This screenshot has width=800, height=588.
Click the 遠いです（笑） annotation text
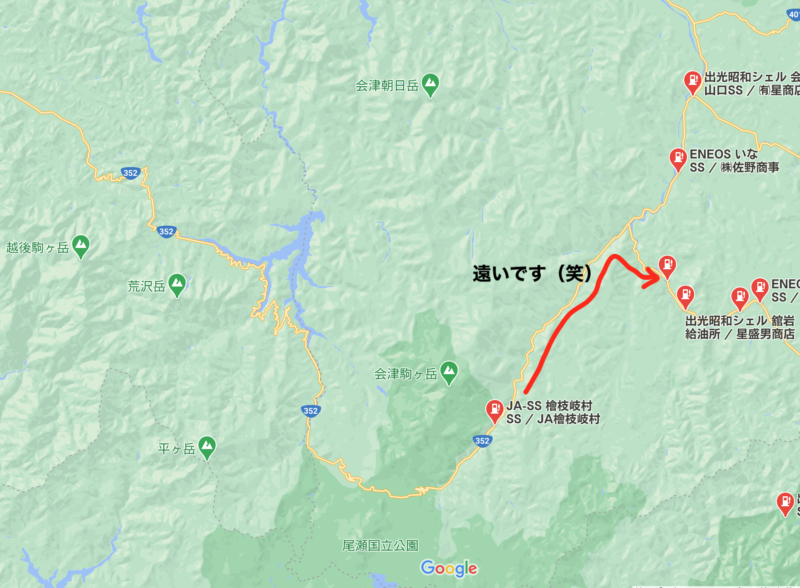532,274
